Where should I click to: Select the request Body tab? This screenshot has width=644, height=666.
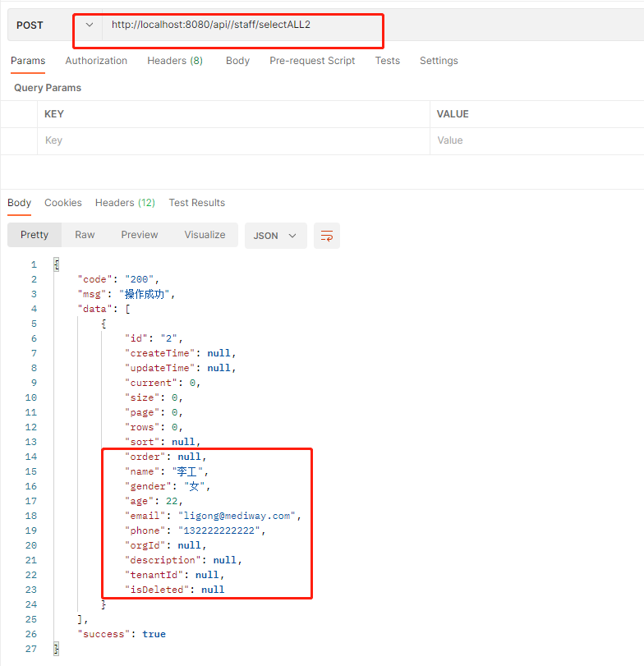point(237,61)
